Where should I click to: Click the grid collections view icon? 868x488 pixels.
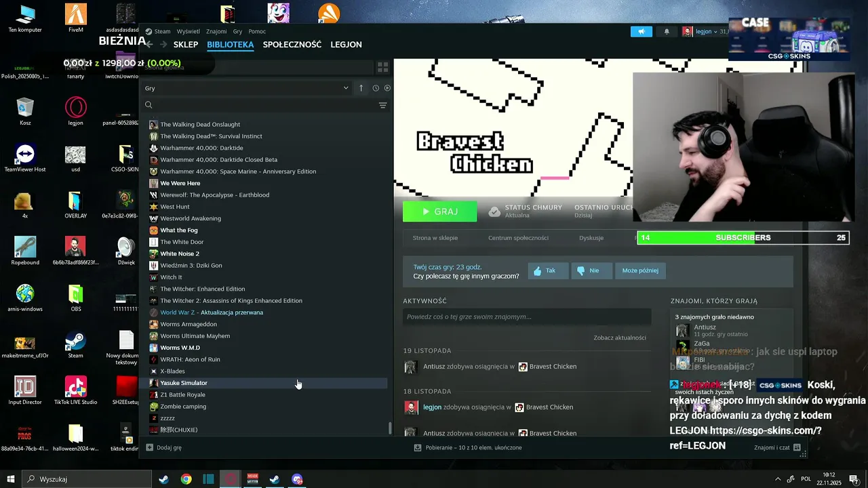(382, 67)
